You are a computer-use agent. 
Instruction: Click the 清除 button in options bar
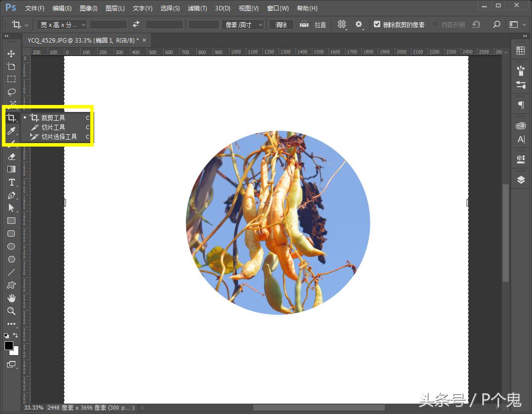[x=281, y=24]
